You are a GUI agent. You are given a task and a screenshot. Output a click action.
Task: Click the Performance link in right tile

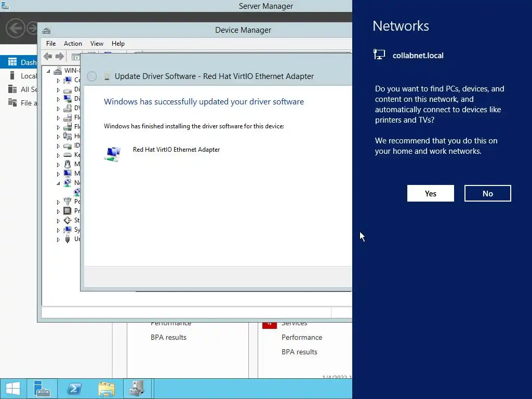[x=302, y=337]
